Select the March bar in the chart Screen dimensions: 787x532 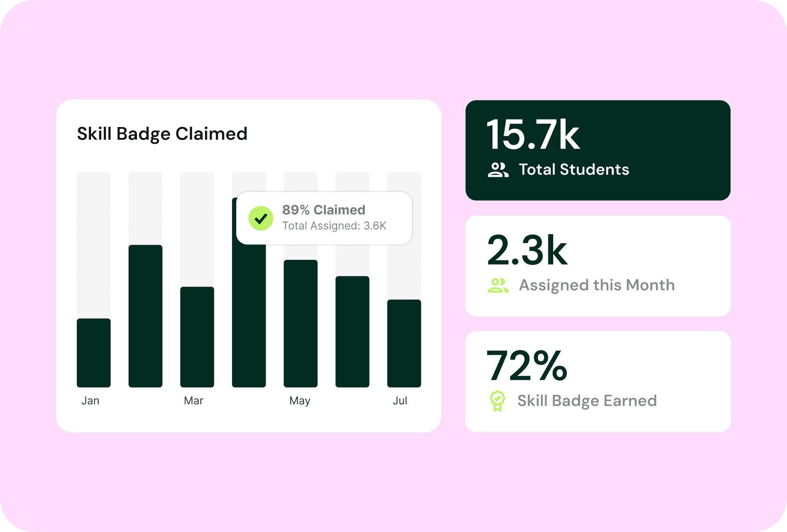coord(197,337)
